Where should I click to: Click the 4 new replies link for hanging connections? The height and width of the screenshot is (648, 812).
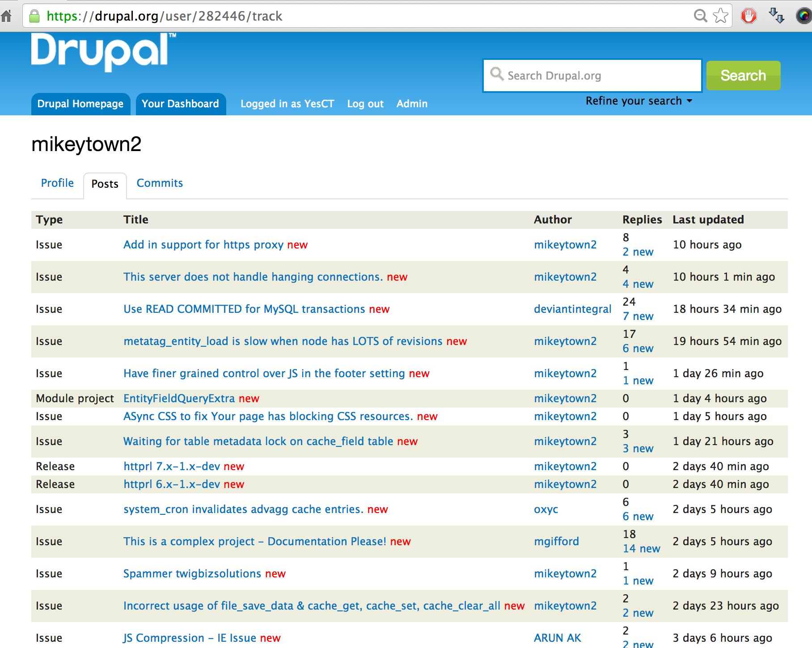click(638, 284)
